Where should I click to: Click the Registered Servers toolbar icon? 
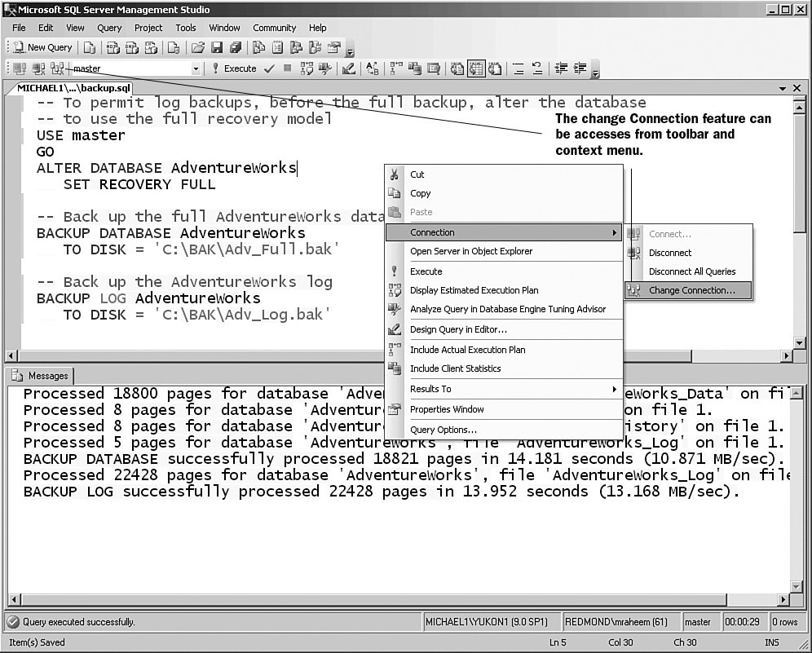tap(259, 47)
